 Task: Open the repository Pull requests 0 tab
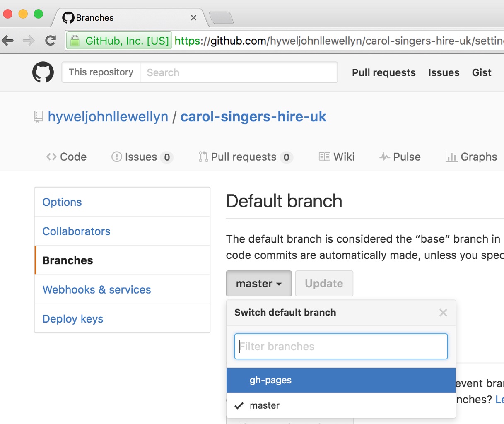(x=246, y=157)
